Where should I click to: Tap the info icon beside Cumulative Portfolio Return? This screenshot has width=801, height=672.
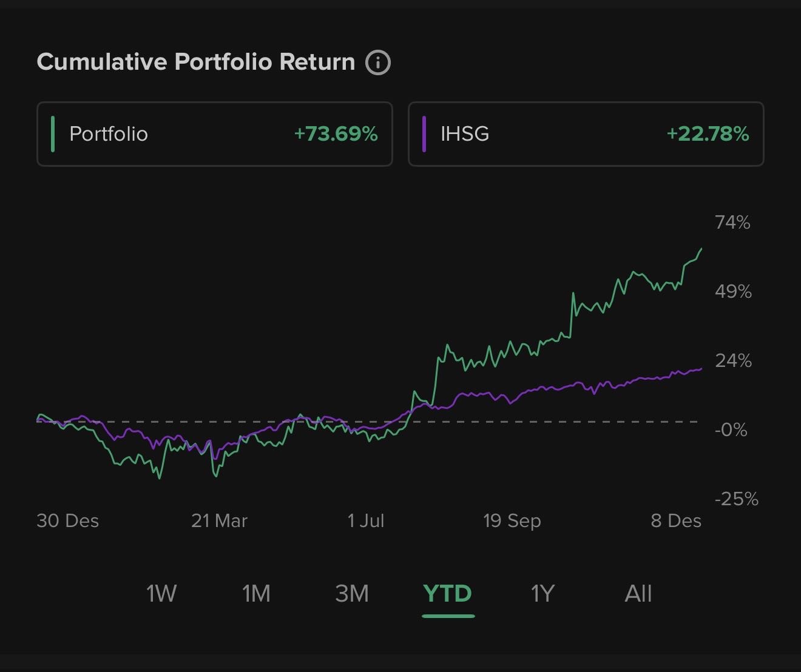[x=377, y=62]
